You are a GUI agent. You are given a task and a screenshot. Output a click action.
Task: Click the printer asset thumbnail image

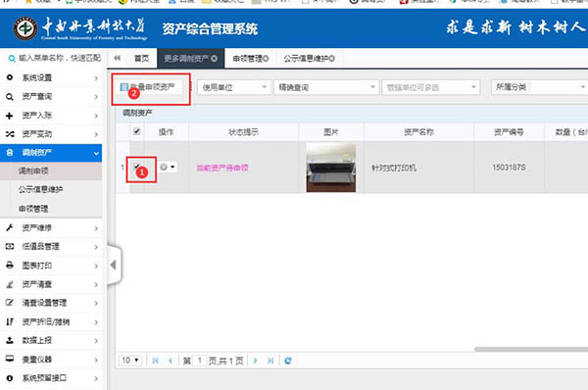click(x=331, y=168)
